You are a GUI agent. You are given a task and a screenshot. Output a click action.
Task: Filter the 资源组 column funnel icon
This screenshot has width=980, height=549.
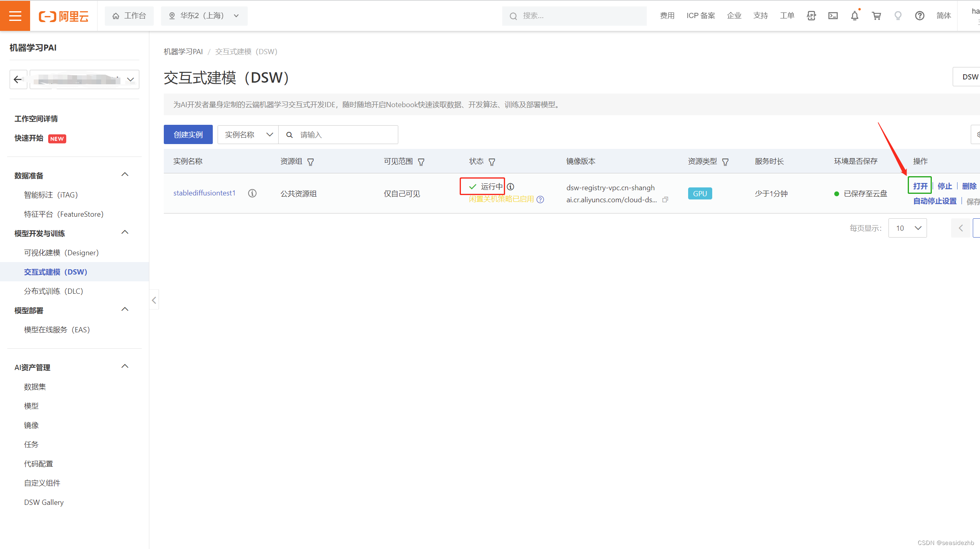[x=311, y=161]
